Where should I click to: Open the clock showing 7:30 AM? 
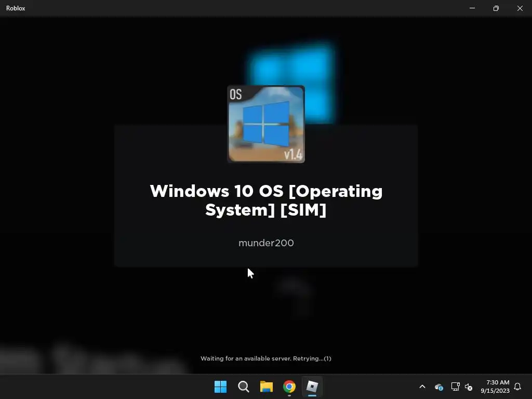point(495,387)
